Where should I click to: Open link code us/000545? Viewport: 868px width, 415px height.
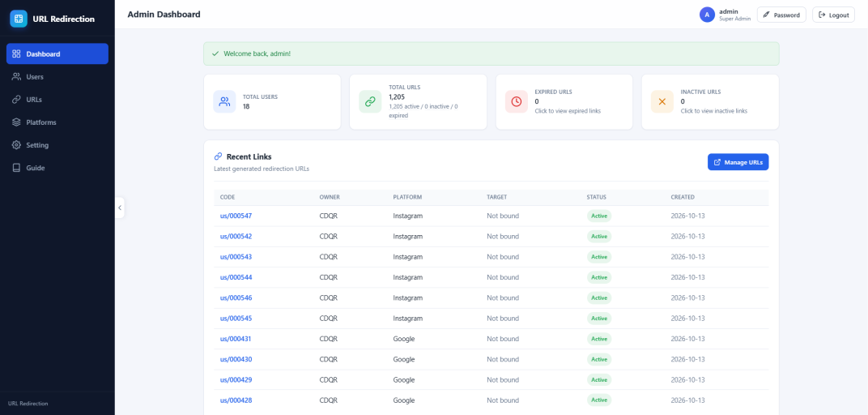coord(236,318)
